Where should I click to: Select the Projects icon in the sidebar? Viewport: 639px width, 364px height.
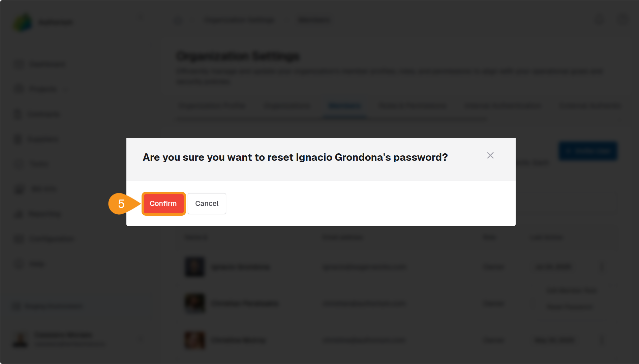pyautogui.click(x=19, y=89)
